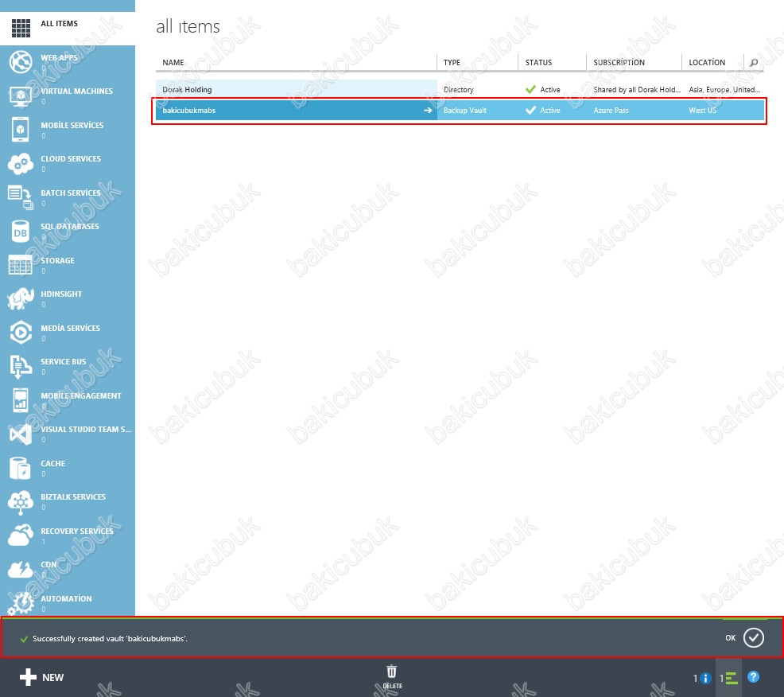The image size is (784, 697).
Task: Open the Virtual Machines monitor icon
Action: point(21,96)
